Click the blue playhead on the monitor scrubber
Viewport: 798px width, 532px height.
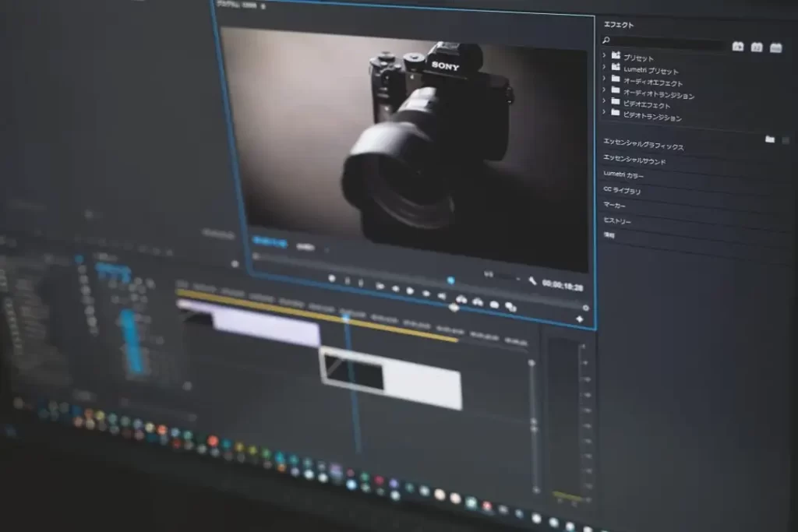[450, 280]
